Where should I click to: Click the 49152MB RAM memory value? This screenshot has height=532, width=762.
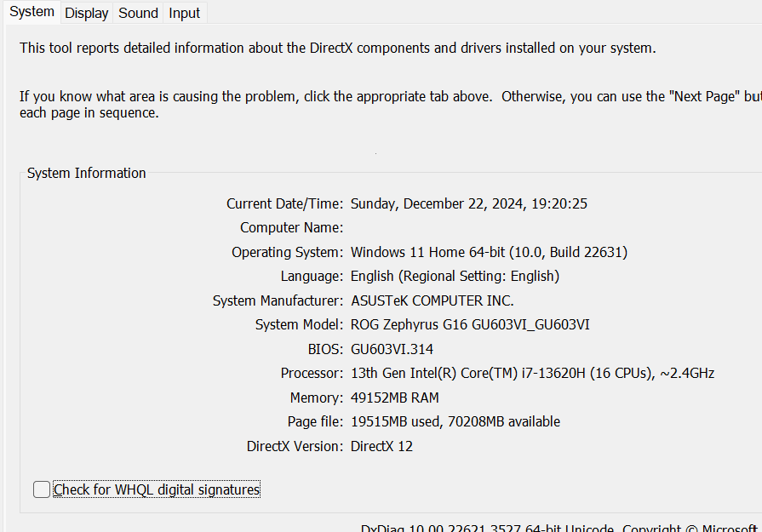[395, 398]
